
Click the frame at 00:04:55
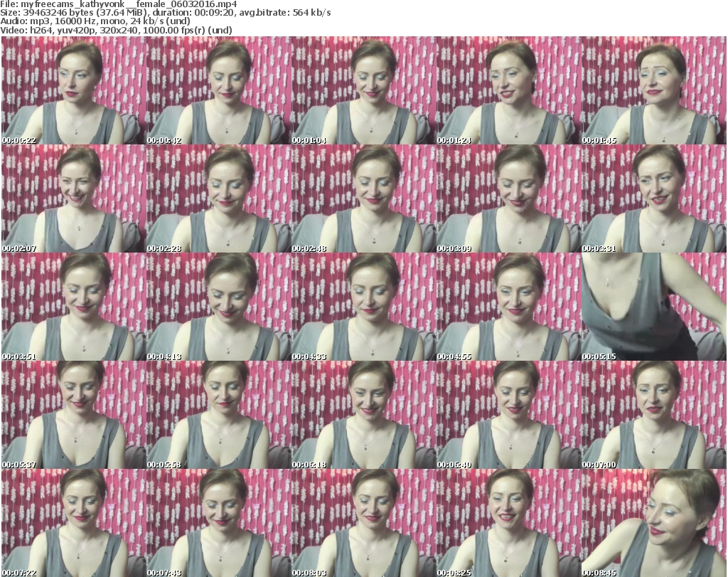tap(508, 307)
